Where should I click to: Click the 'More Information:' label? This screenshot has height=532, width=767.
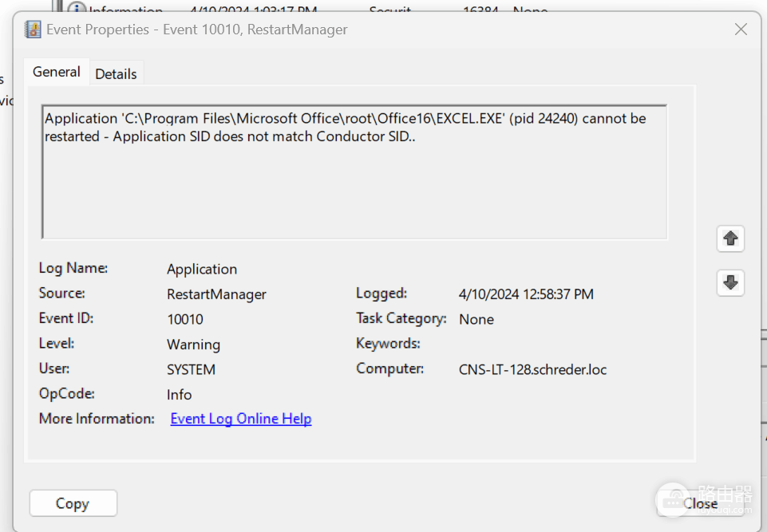coord(97,419)
